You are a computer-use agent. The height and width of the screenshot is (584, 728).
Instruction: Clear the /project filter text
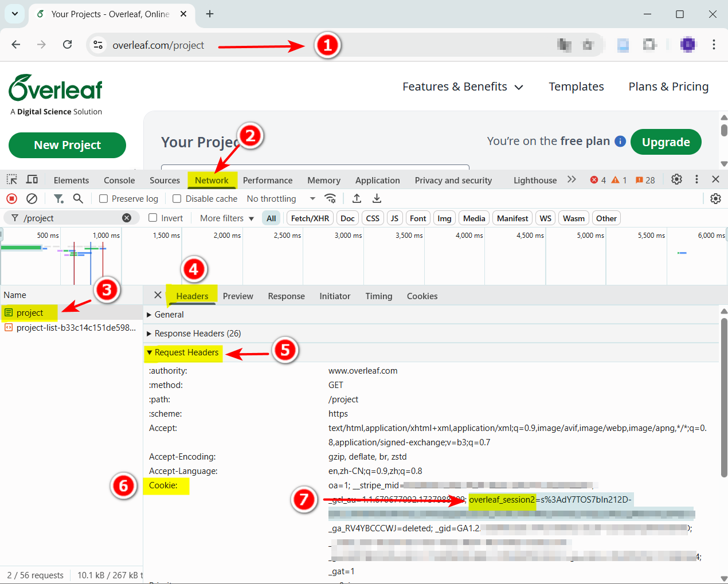pyautogui.click(x=127, y=218)
